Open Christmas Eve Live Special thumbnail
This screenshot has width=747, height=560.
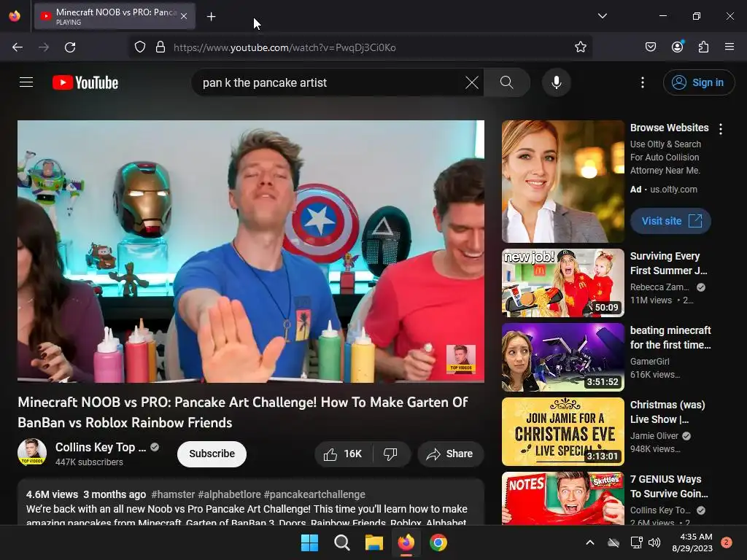click(x=562, y=432)
